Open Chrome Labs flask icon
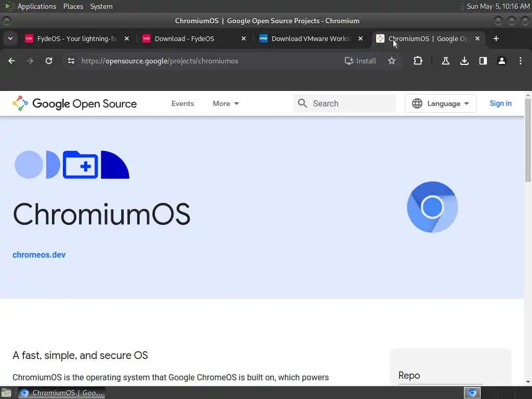This screenshot has height=399, width=532. 445,61
